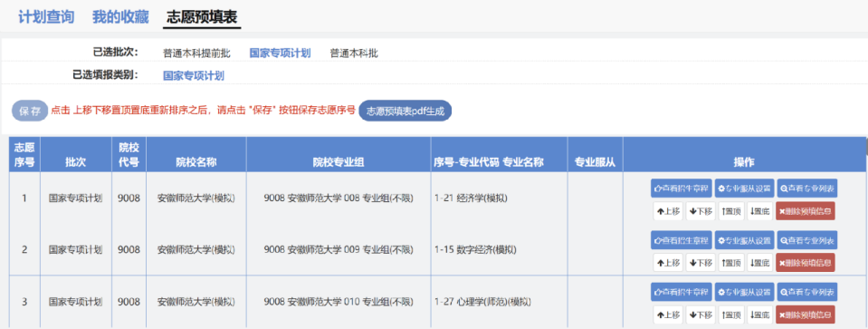The width and height of the screenshot is (868, 329).
Task: Delete prefill info for row 3
Action: 805,314
